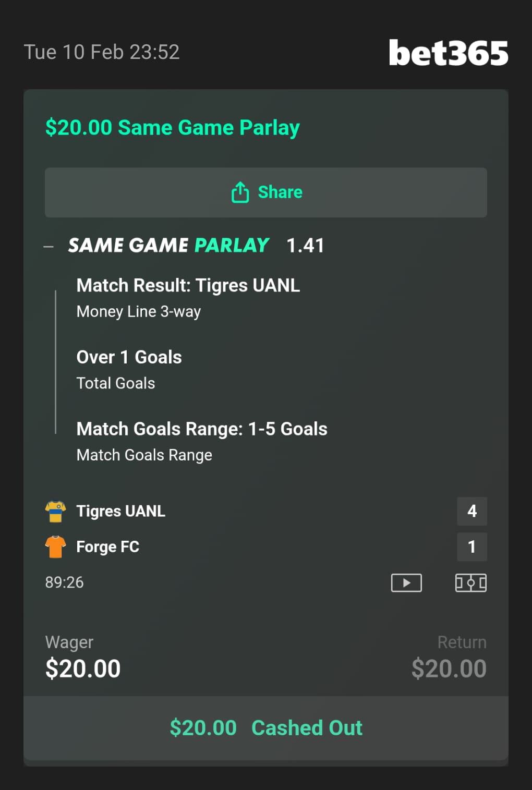Click the $20.00 Cashed Out bar
532x790 pixels.
click(266, 728)
